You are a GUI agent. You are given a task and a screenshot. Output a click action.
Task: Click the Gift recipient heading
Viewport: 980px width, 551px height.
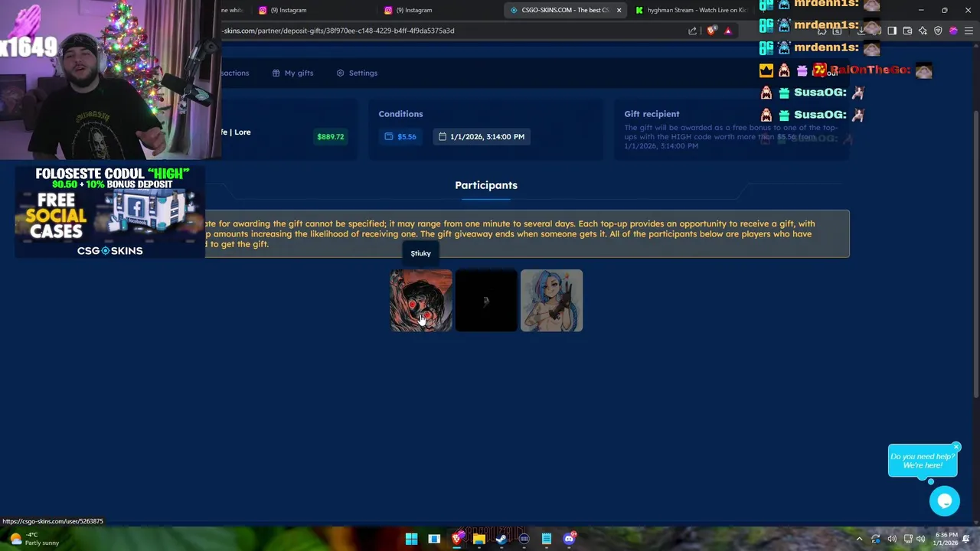tap(652, 114)
